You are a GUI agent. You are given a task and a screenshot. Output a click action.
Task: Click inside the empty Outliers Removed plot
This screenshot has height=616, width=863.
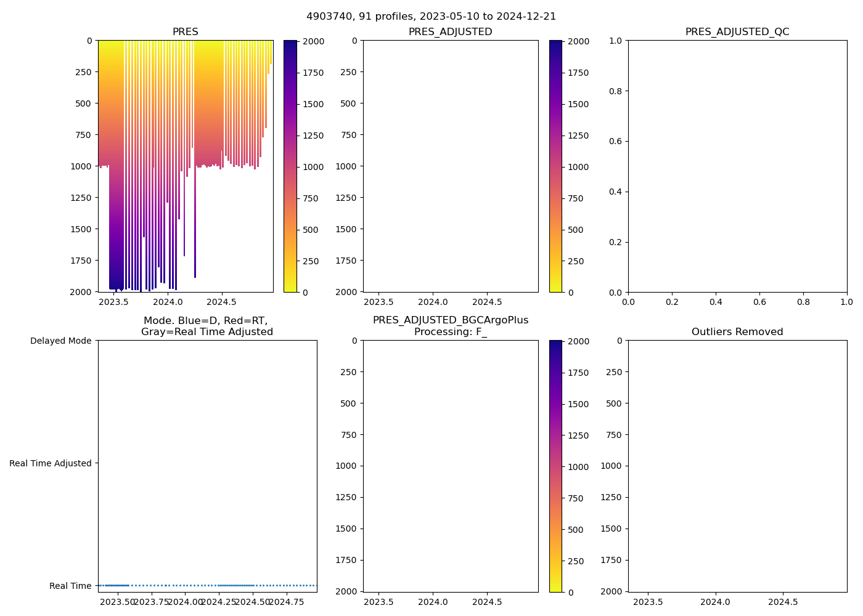[x=737, y=466]
